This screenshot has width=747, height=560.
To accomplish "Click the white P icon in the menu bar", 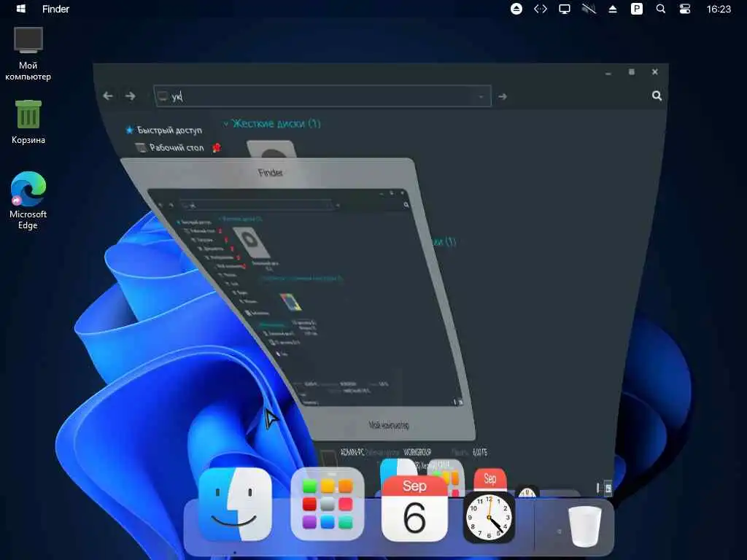I will [x=636, y=9].
